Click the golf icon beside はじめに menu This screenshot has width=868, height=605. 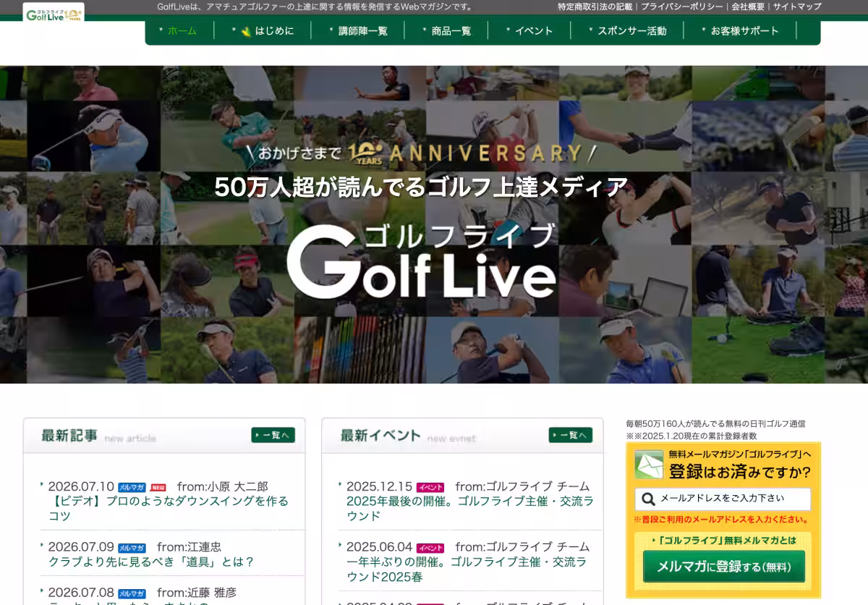click(x=246, y=31)
